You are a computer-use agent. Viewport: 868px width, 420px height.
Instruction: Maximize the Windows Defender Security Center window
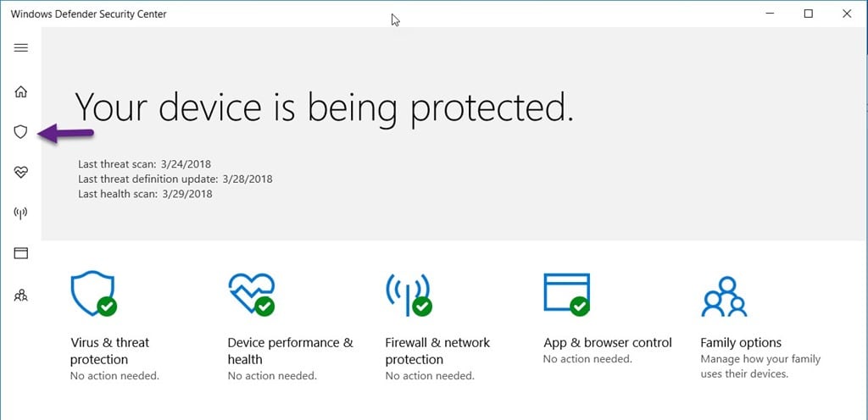coord(808,14)
